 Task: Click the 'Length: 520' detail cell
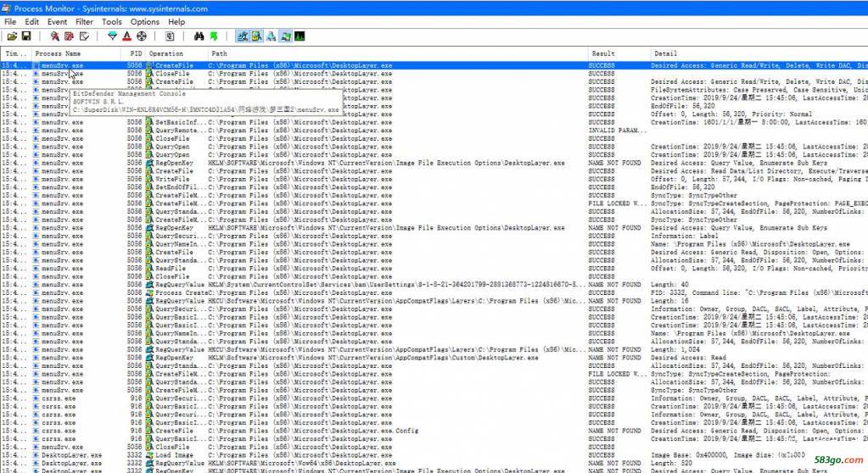click(x=672, y=463)
